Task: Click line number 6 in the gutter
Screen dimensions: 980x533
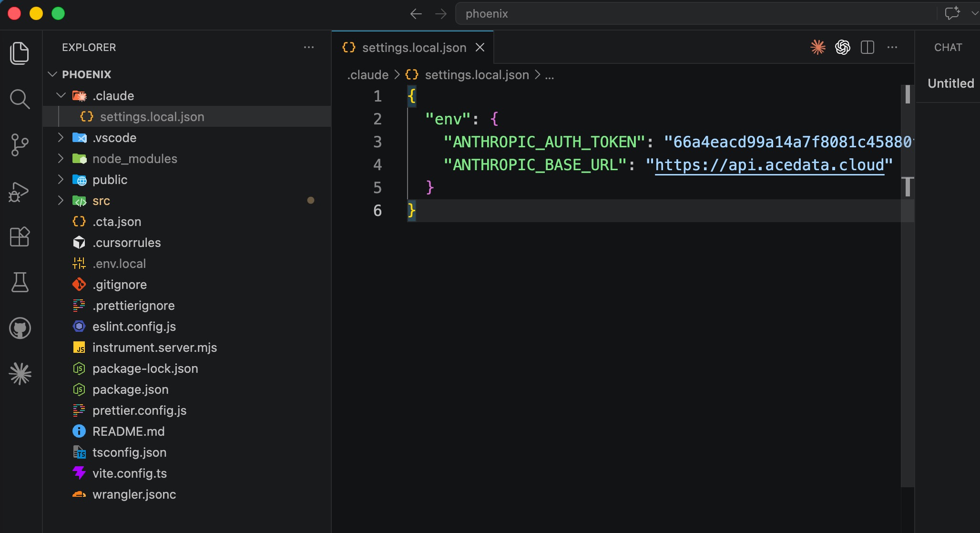Action: click(377, 211)
